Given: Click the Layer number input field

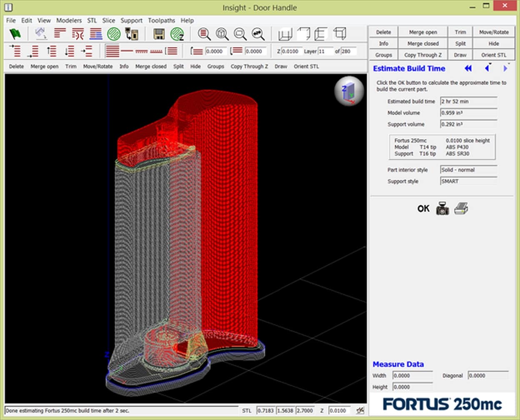Looking at the screenshot, I should click(x=325, y=51).
